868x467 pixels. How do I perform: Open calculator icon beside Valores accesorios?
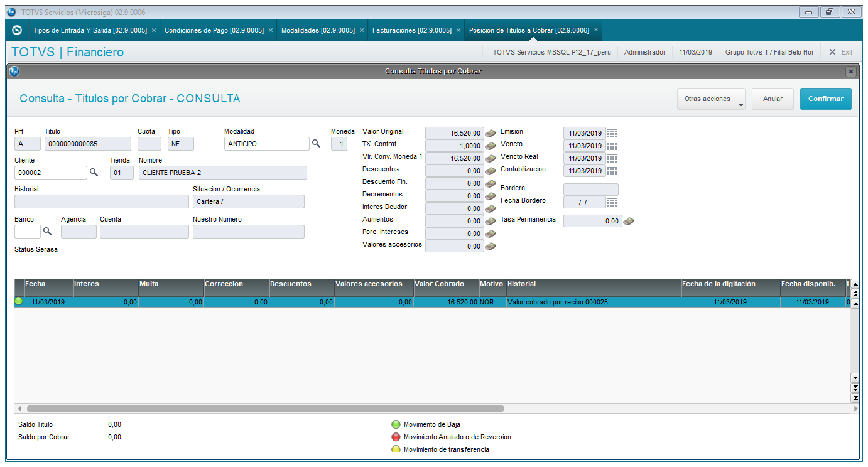(491, 246)
